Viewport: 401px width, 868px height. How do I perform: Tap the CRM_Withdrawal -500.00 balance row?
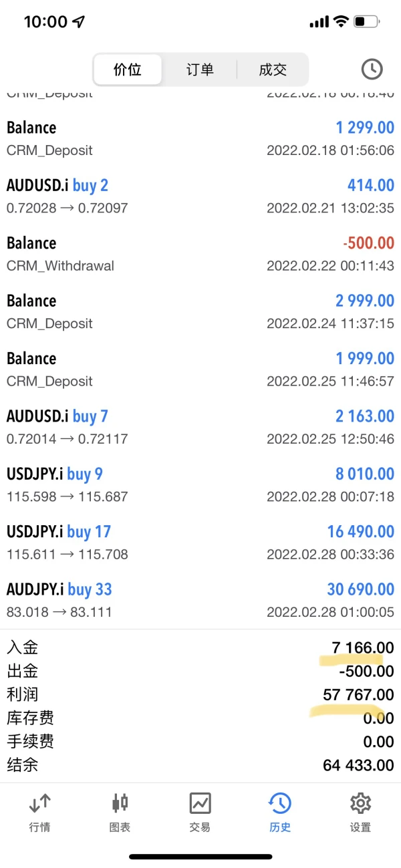pos(200,253)
